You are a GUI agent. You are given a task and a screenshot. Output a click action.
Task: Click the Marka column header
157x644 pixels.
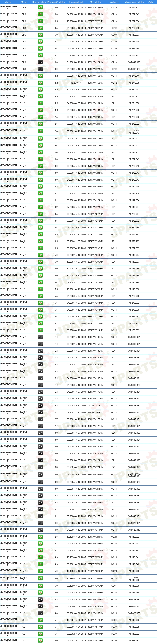[x=8, y=2]
